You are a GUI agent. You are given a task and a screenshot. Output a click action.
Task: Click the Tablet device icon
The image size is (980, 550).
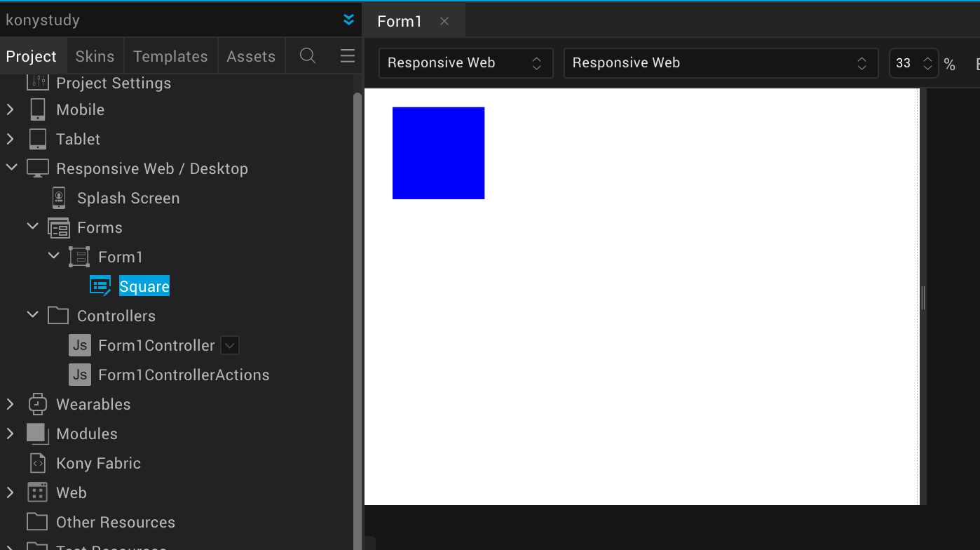38,139
